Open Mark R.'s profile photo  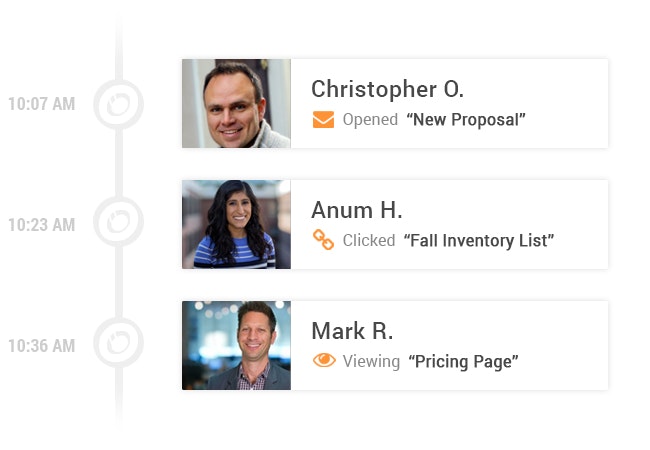(x=236, y=345)
